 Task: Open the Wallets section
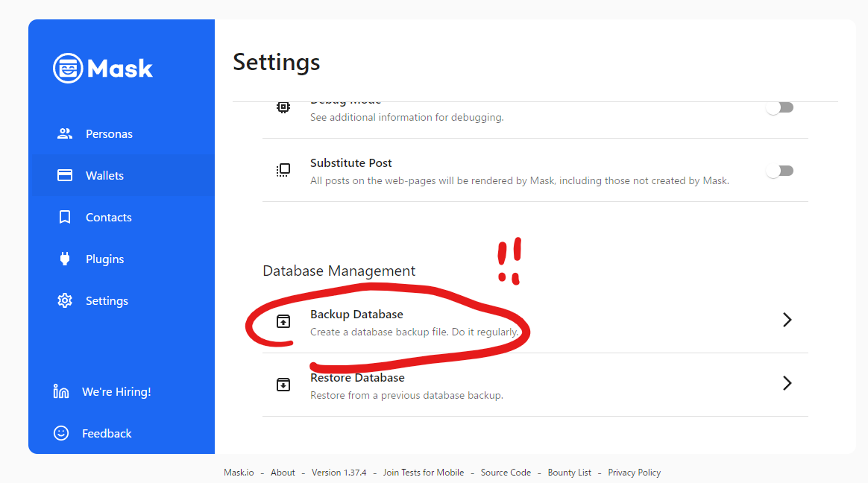click(x=122, y=175)
